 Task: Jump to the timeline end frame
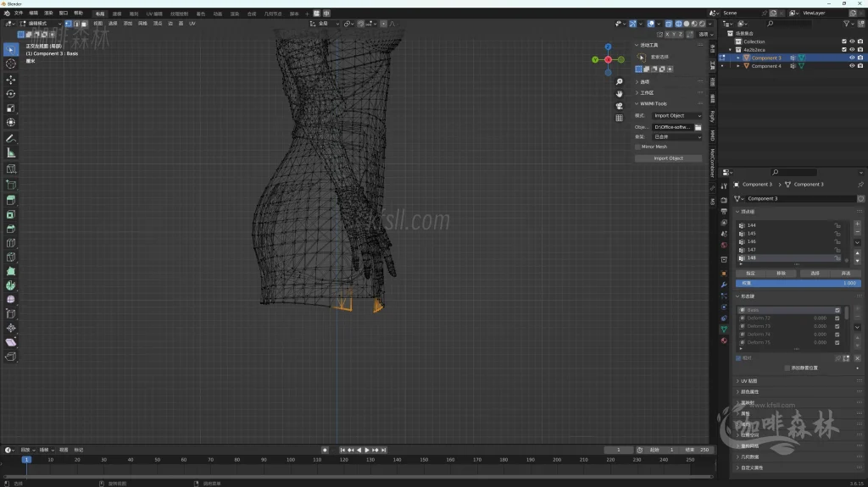click(384, 451)
